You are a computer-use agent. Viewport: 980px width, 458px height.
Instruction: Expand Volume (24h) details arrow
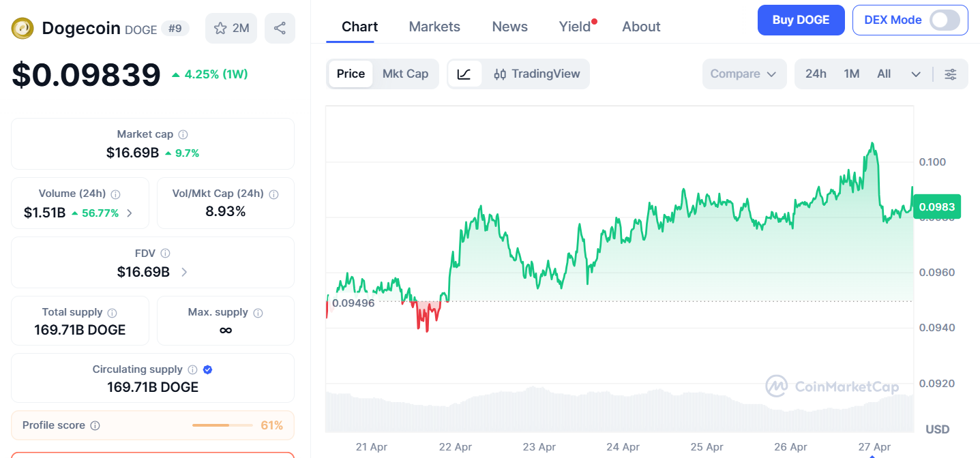coord(130,213)
